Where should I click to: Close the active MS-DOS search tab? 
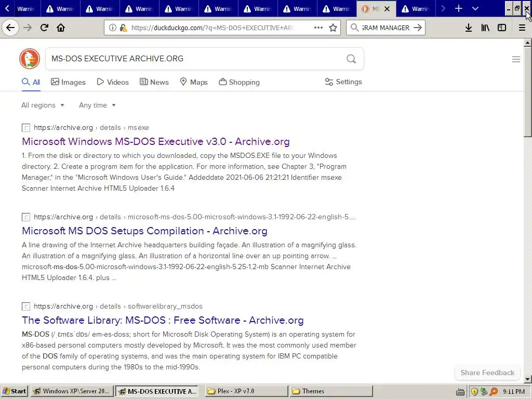pyautogui.click(x=387, y=9)
